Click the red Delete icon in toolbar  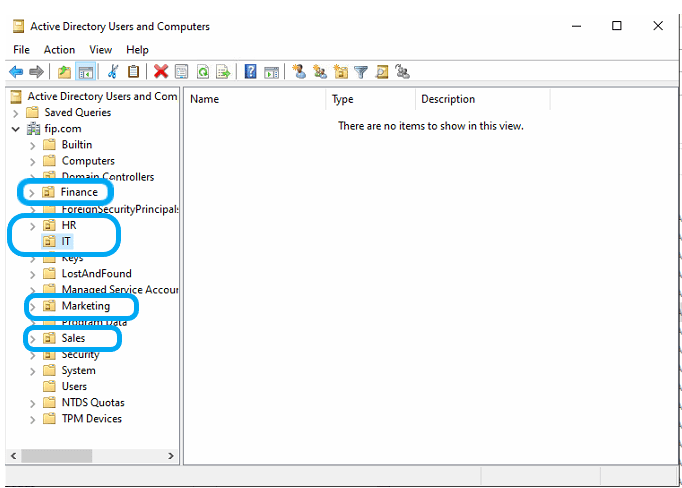pos(160,72)
